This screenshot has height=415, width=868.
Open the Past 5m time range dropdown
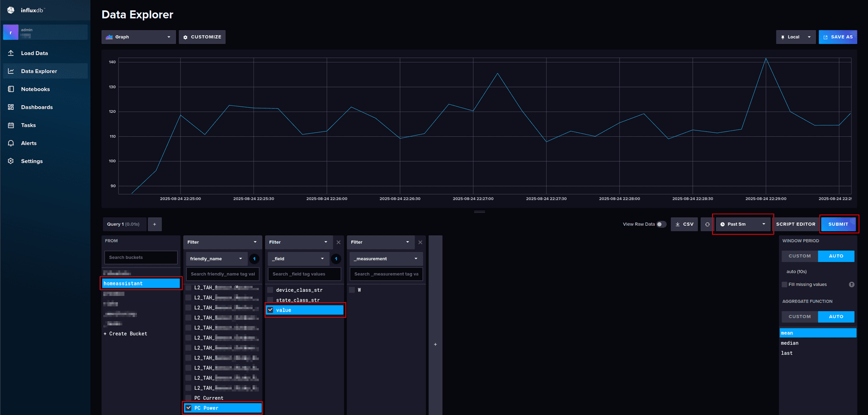click(742, 224)
